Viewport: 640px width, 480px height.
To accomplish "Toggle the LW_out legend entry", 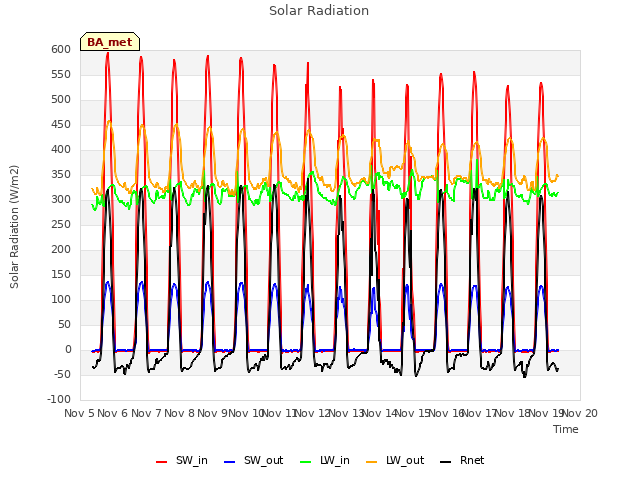I will coord(395,460).
